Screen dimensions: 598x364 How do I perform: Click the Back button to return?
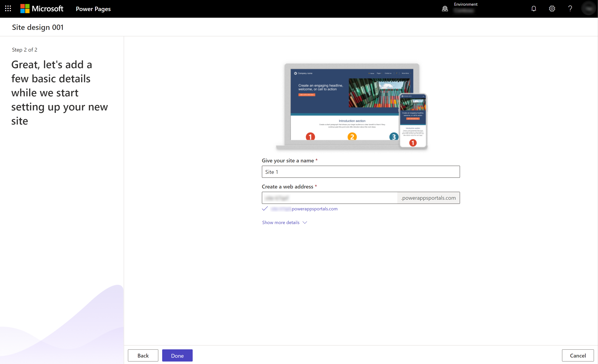[143, 355]
